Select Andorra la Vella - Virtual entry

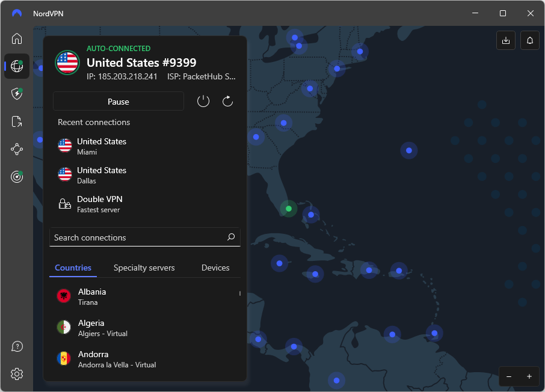pos(145,359)
